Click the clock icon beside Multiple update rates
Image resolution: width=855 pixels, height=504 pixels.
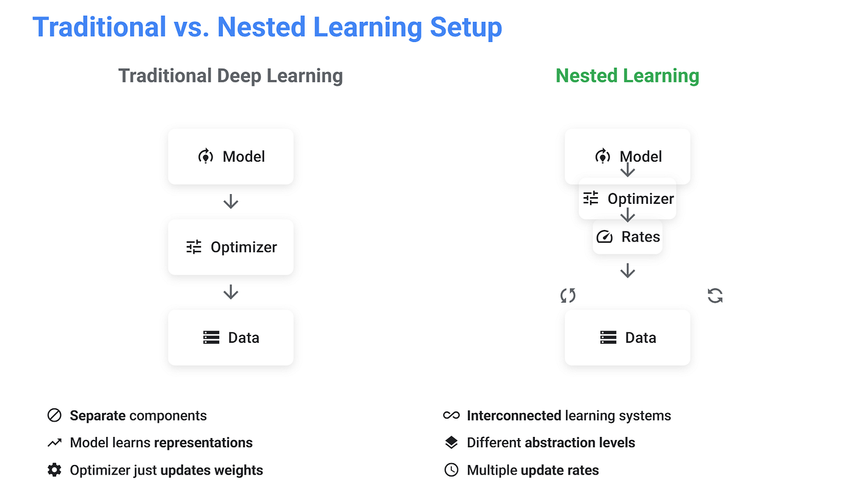tap(451, 470)
